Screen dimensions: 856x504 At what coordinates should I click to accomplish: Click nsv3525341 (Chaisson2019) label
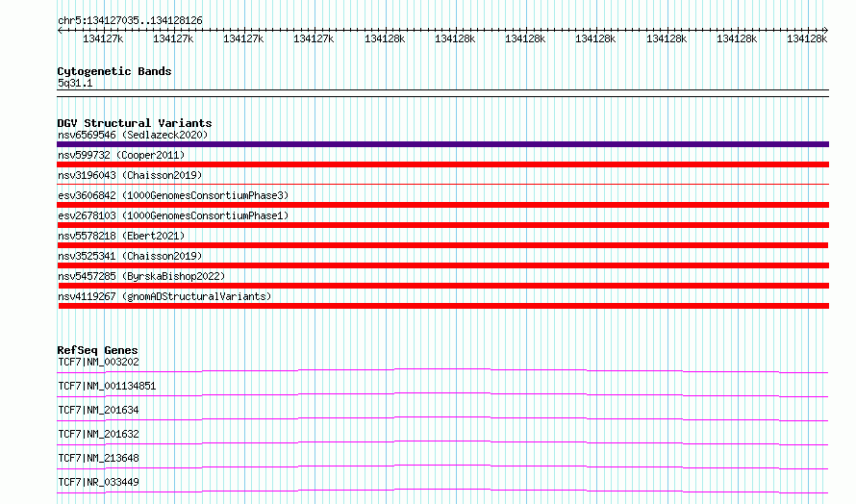click(x=130, y=256)
